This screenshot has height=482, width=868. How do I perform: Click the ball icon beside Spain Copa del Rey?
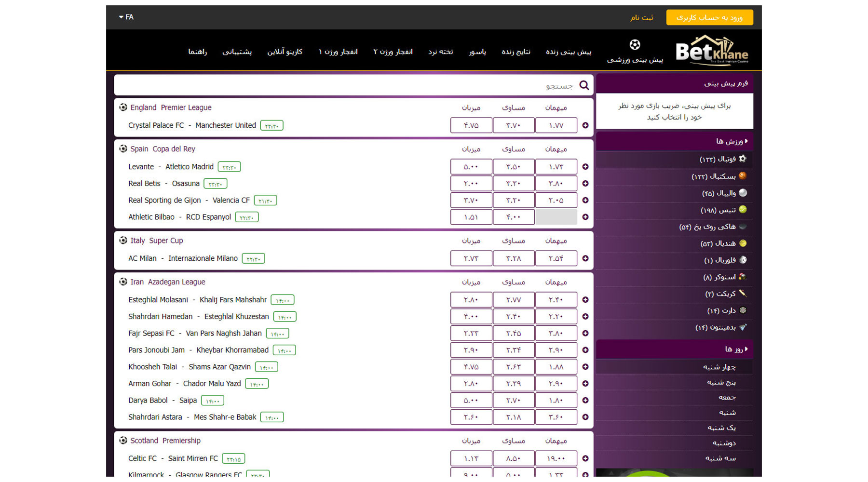coord(123,149)
